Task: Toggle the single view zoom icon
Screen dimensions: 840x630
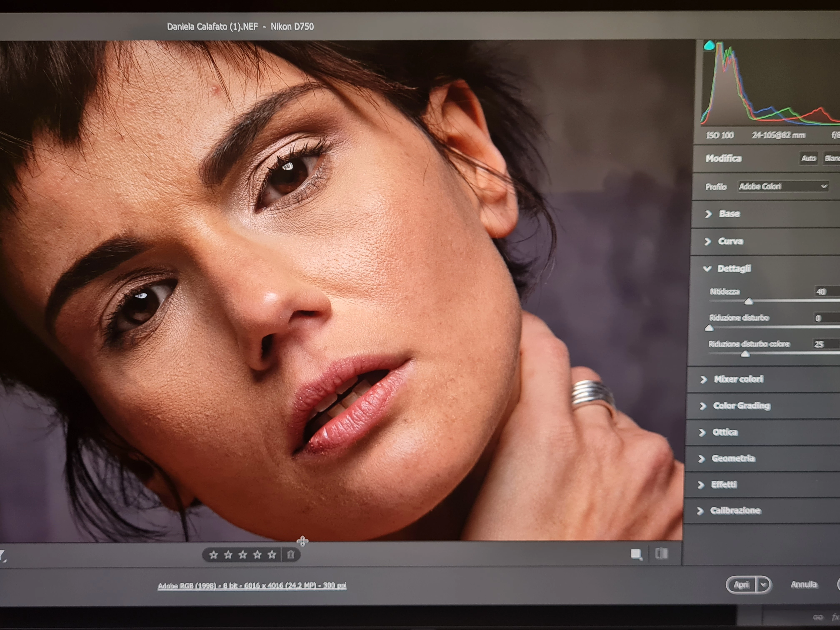Action: [636, 554]
